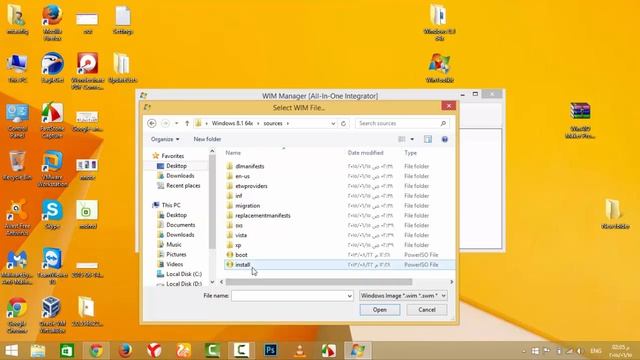Select the boot PowerISO file
This screenshot has width=640, height=360.
[x=241, y=255]
